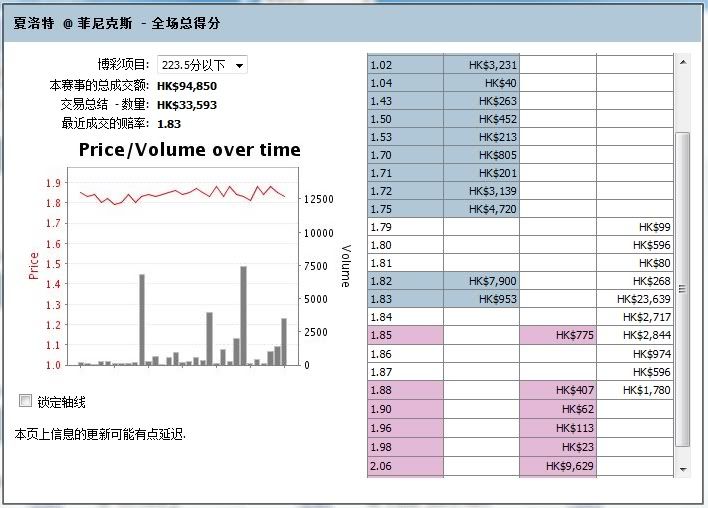Click the scrollbar down arrow in odds table
This screenshot has height=508, width=708.
click(684, 468)
